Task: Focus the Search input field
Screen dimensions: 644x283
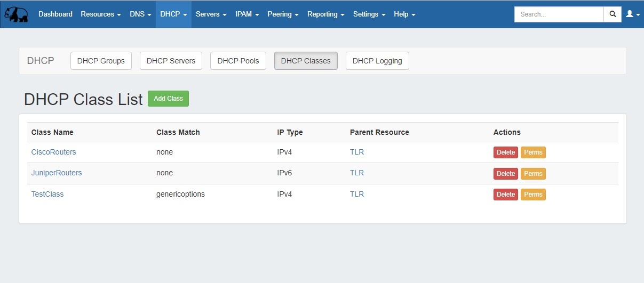Action: 559,14
